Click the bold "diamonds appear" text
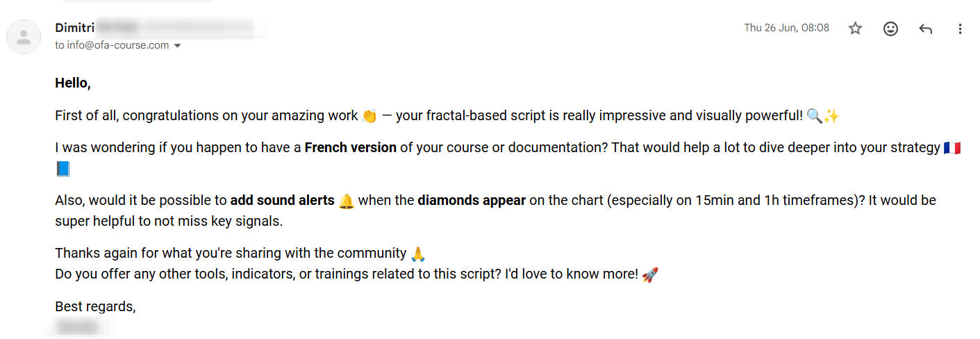This screenshot has height=339, width=980. (471, 200)
